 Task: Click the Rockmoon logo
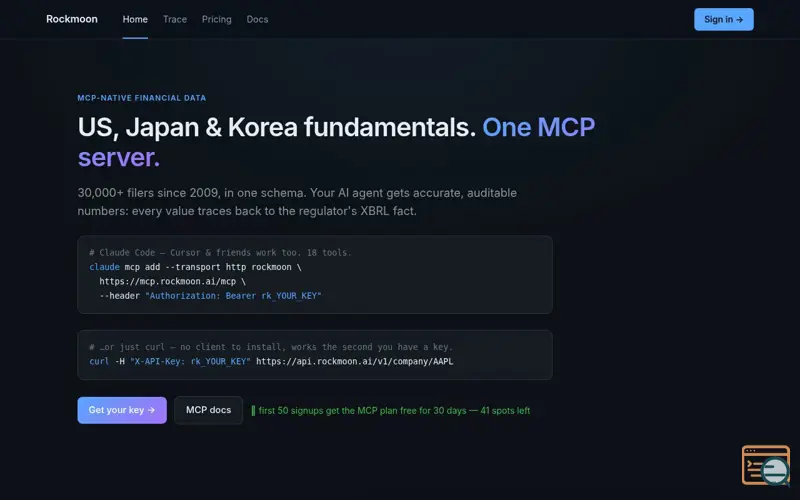[x=71, y=19]
